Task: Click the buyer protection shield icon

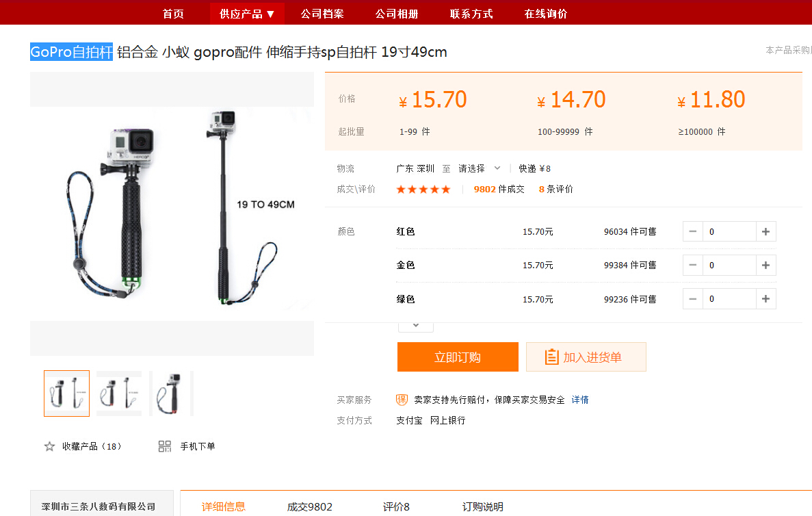Action: 402,400
